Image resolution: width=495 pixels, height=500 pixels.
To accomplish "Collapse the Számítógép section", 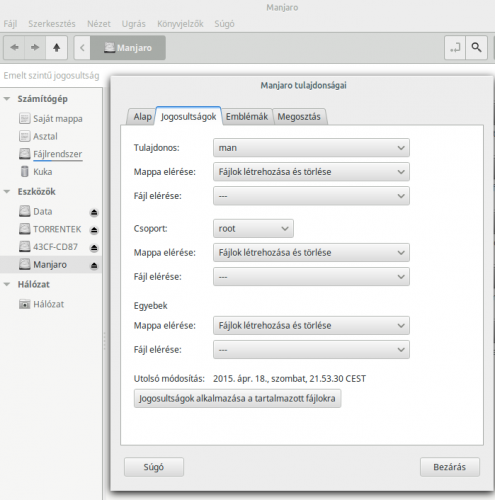I will 7,99.
